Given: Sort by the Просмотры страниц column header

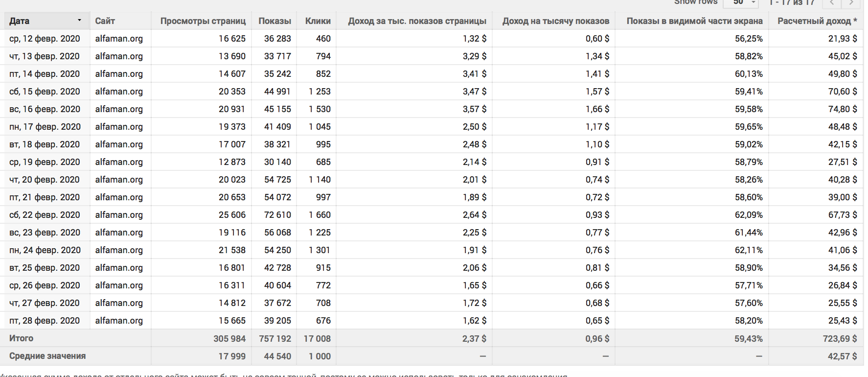Looking at the screenshot, I should (203, 21).
